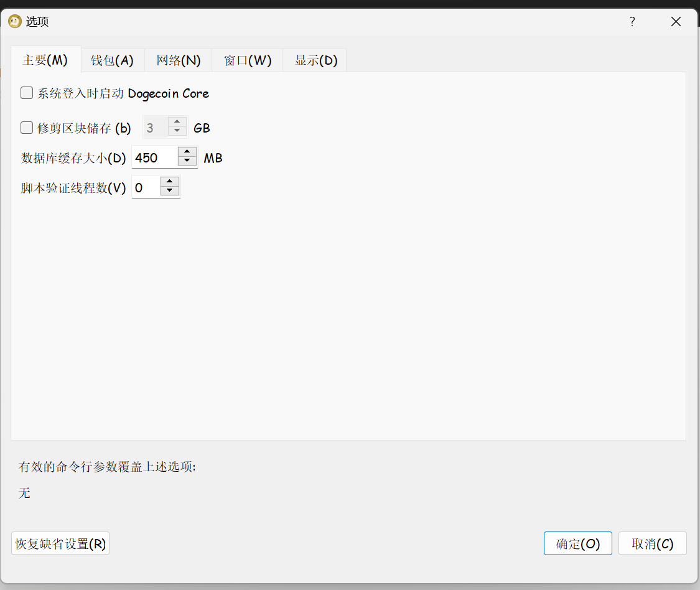Focus the 脚本验证线程数 input field
Image resolution: width=700 pixels, height=590 pixels.
click(146, 188)
